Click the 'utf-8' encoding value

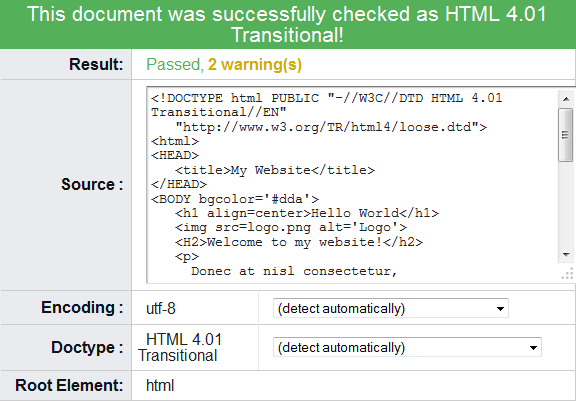tap(161, 308)
